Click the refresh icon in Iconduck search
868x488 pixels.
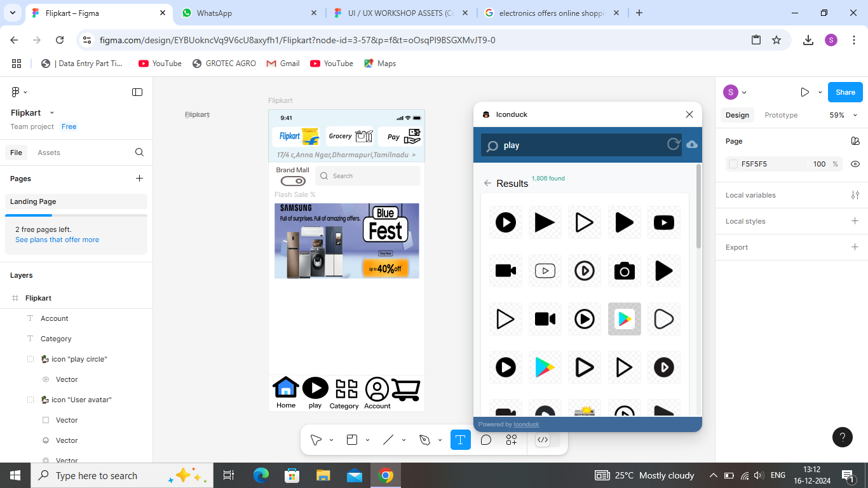674,145
